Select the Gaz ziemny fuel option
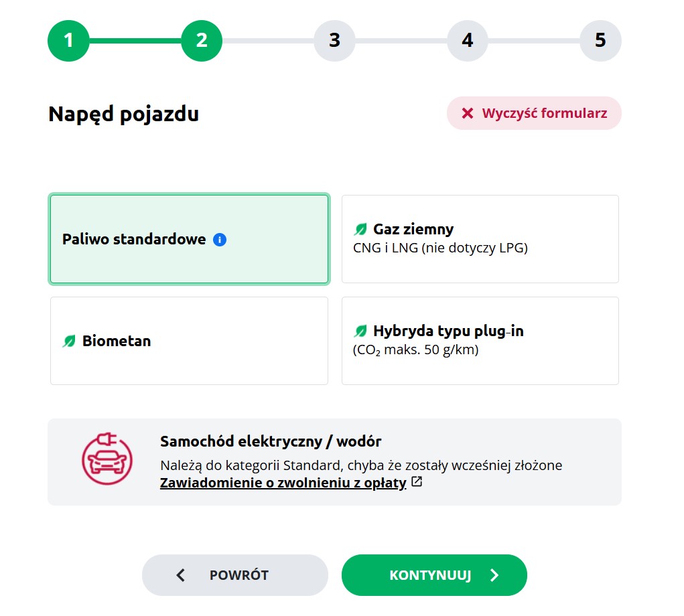The height and width of the screenshot is (616, 684). (480, 238)
